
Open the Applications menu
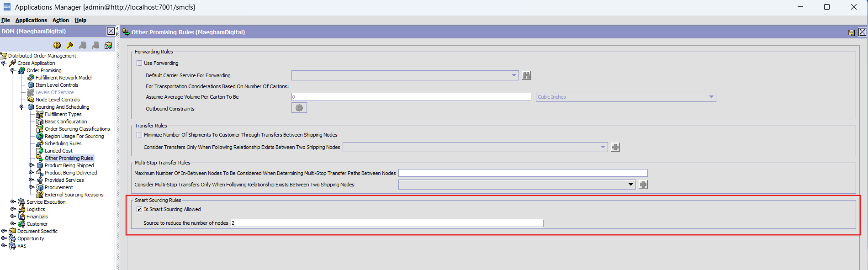point(31,20)
